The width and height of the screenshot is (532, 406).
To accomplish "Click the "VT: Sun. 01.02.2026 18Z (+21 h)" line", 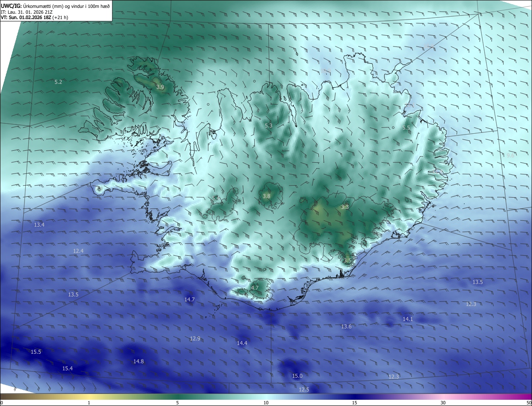I will click(x=34, y=17).
